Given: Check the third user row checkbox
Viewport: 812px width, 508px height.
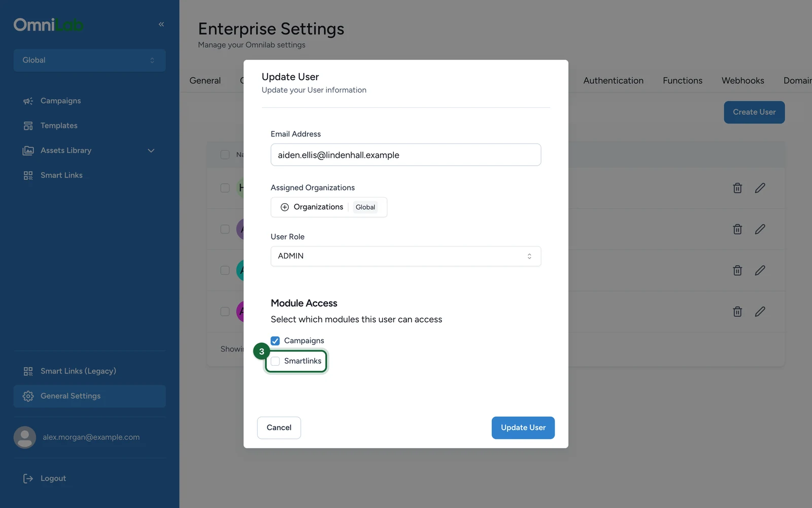Looking at the screenshot, I should pyautogui.click(x=225, y=270).
